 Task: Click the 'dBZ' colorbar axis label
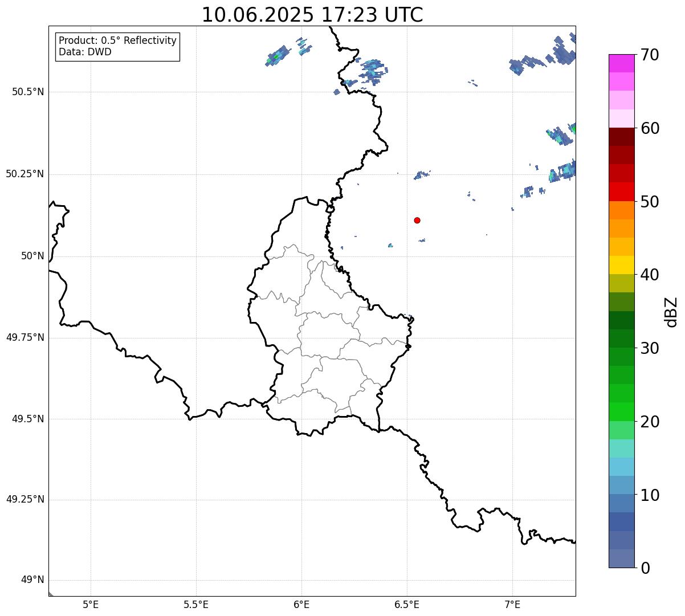pos(671,312)
